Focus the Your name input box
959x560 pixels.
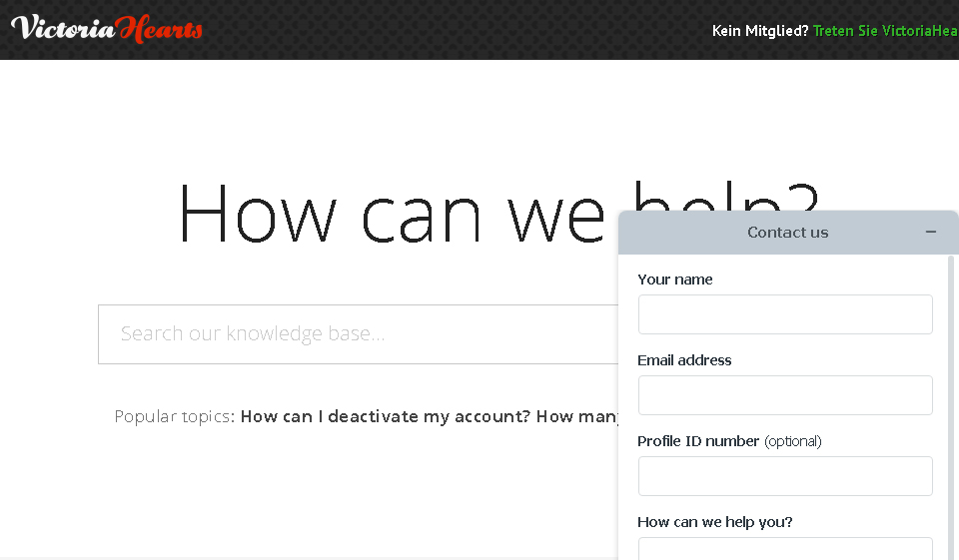(x=785, y=314)
